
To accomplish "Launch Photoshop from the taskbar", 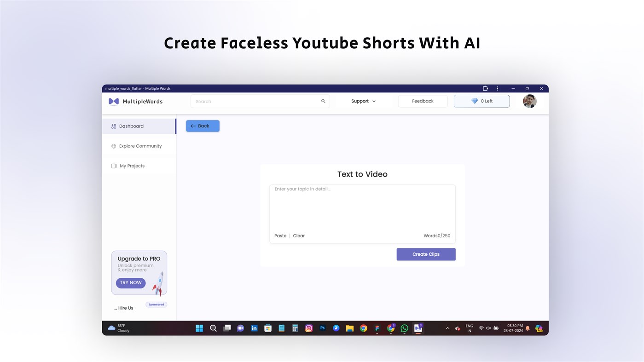I will (x=322, y=328).
